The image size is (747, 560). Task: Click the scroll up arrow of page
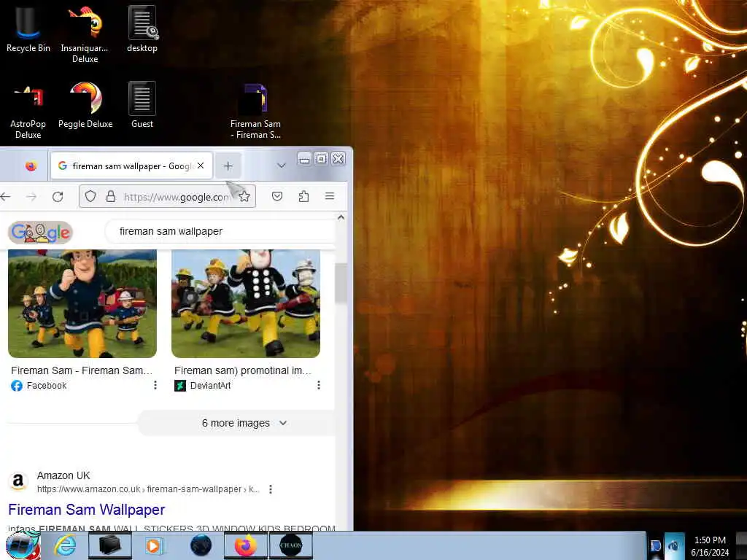[x=341, y=217]
